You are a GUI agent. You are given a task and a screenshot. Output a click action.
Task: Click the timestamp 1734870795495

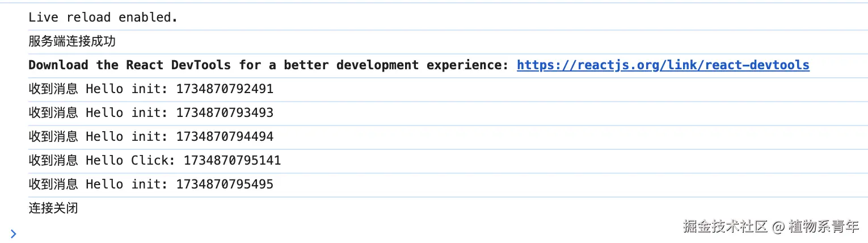click(x=225, y=185)
